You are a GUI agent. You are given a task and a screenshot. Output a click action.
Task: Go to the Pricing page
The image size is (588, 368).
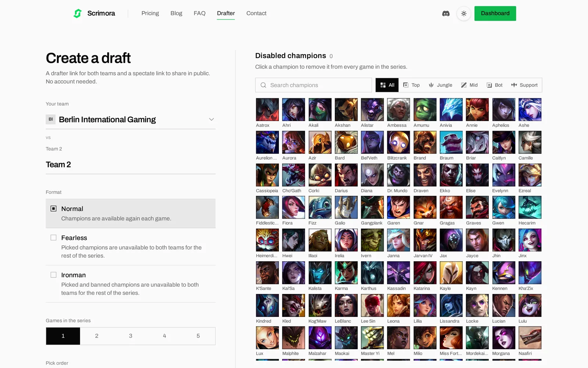point(150,13)
